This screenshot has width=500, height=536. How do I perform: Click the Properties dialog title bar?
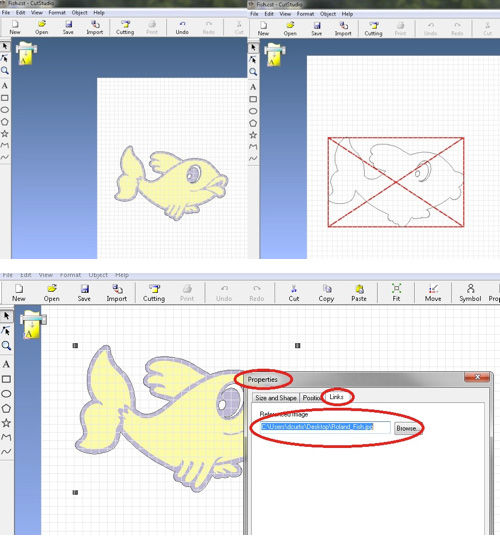pos(354,379)
